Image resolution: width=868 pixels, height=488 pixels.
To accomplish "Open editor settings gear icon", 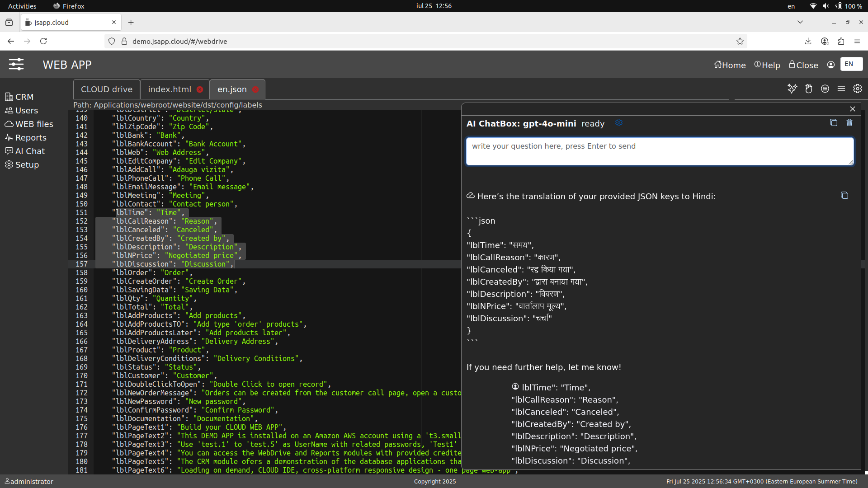I will pyautogui.click(x=858, y=89).
